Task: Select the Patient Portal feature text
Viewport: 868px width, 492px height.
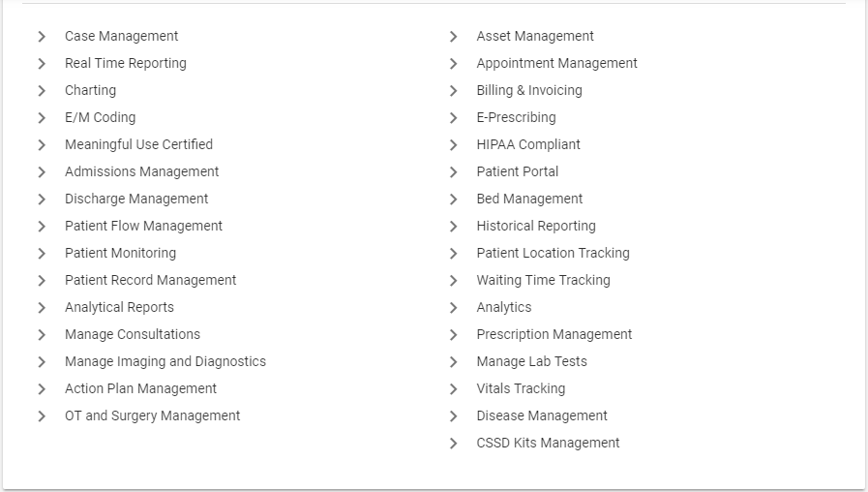Action: click(518, 171)
